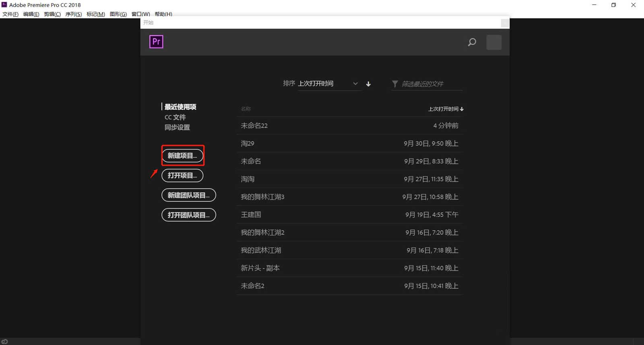This screenshot has width=644, height=345.
Task: Click the 新建项目... button
Action: tap(182, 156)
